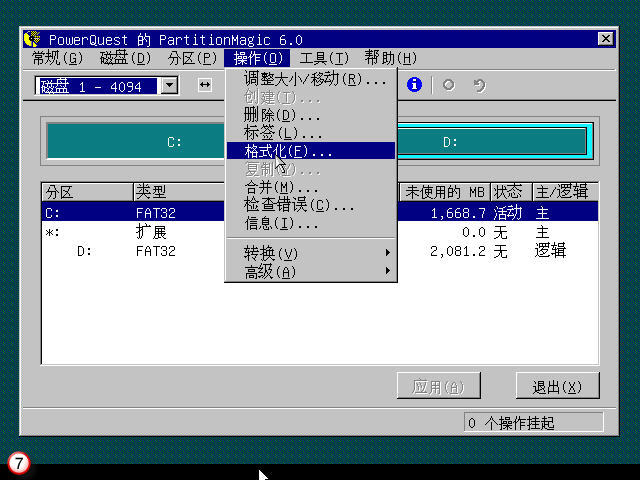Choose 调整大小/移动(R) menu entry
This screenshot has height=480, width=640.
[311, 79]
